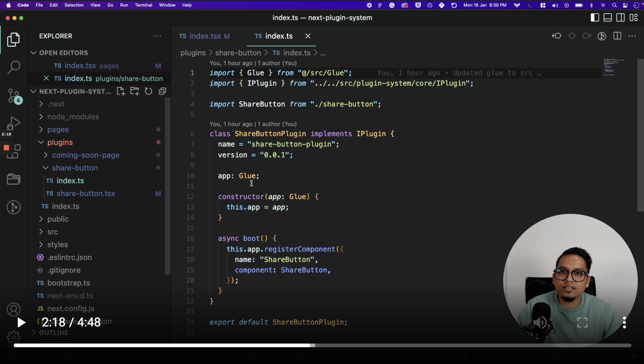Viewport: 644px width, 364px height.
Task: Open the Source Control view with badge 4
Action: click(x=14, y=96)
